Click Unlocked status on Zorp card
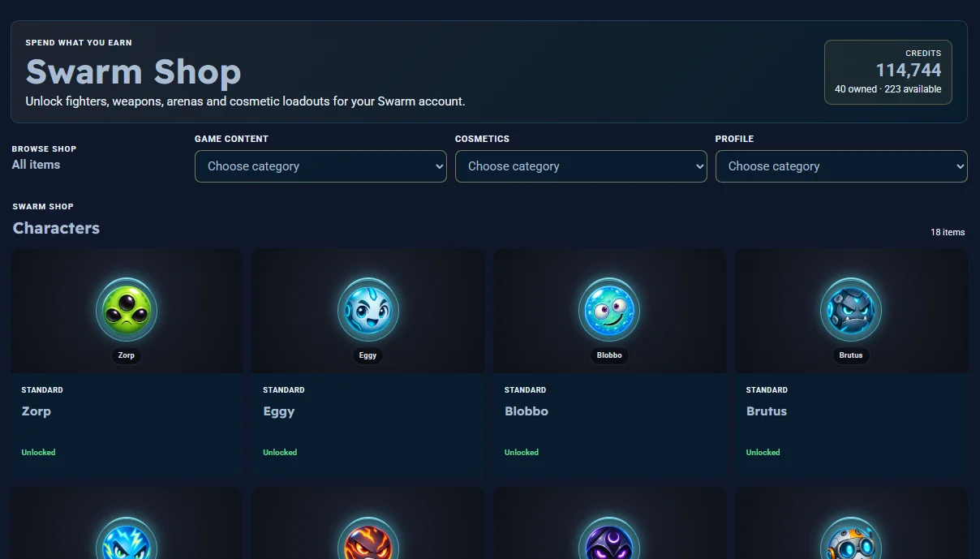 pyautogui.click(x=38, y=452)
